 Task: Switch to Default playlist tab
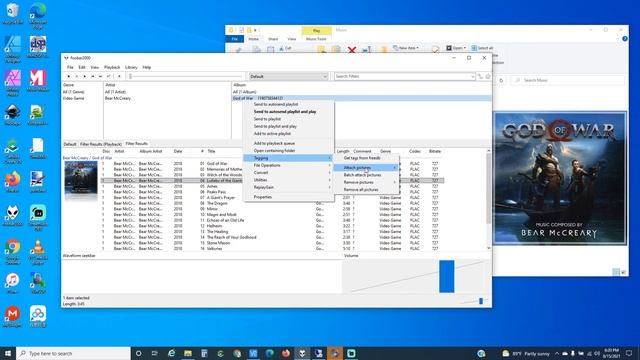[70, 144]
